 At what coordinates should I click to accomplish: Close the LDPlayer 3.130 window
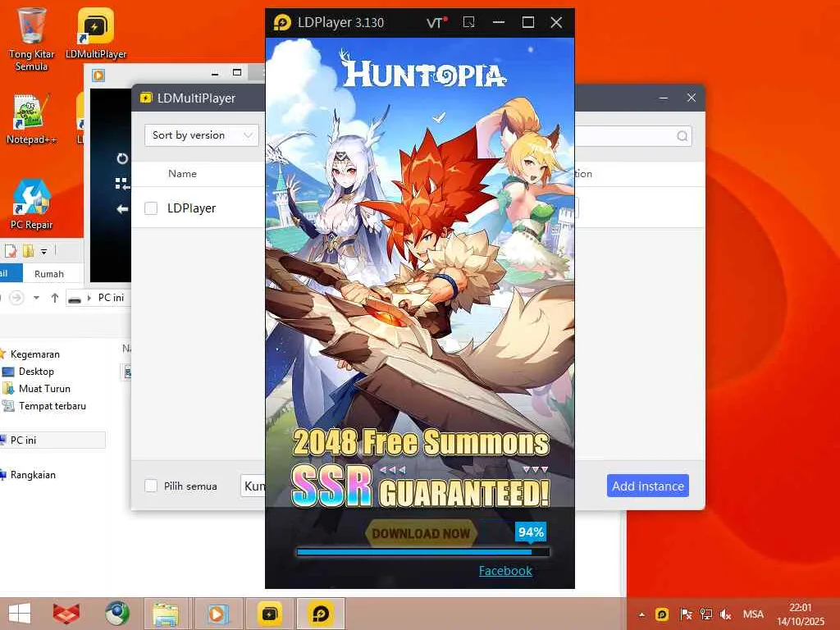(x=557, y=22)
